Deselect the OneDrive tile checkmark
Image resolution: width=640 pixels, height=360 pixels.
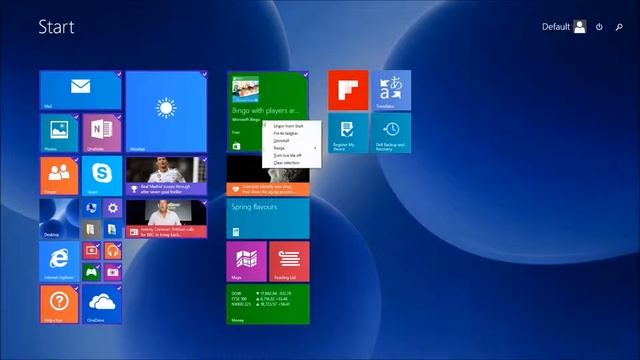click(118, 288)
